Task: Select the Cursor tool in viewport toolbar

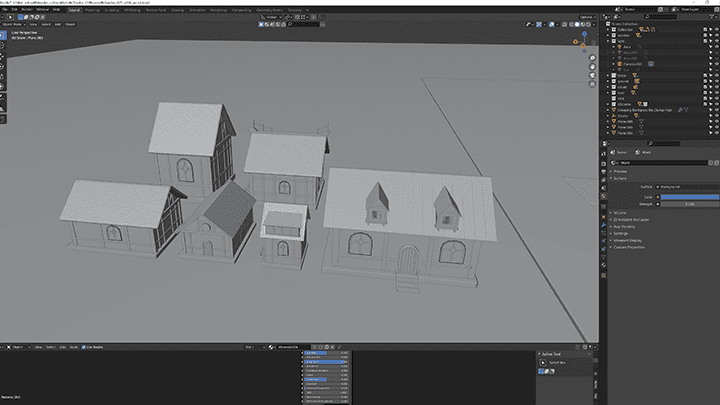Action: click(x=2, y=46)
